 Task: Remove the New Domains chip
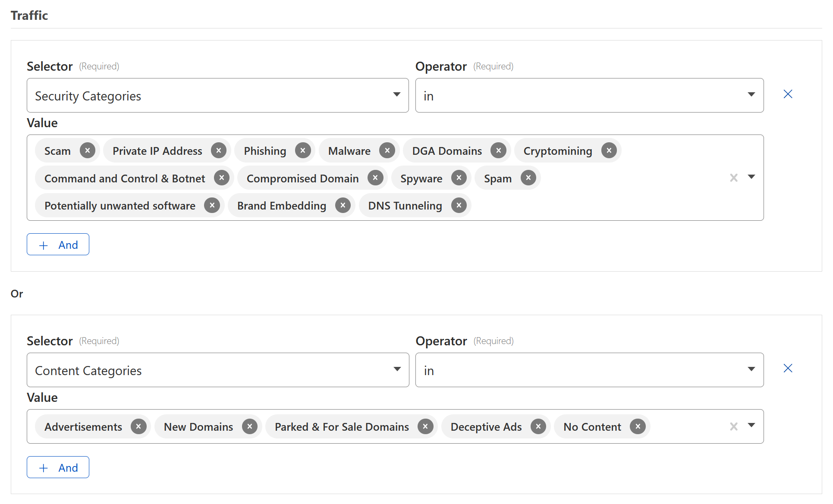(x=249, y=426)
